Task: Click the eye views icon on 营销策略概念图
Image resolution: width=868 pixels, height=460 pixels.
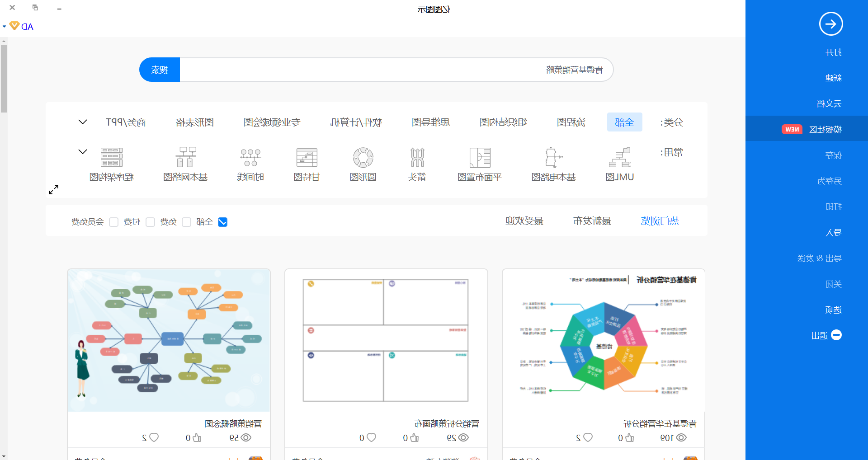Action: [x=246, y=437]
